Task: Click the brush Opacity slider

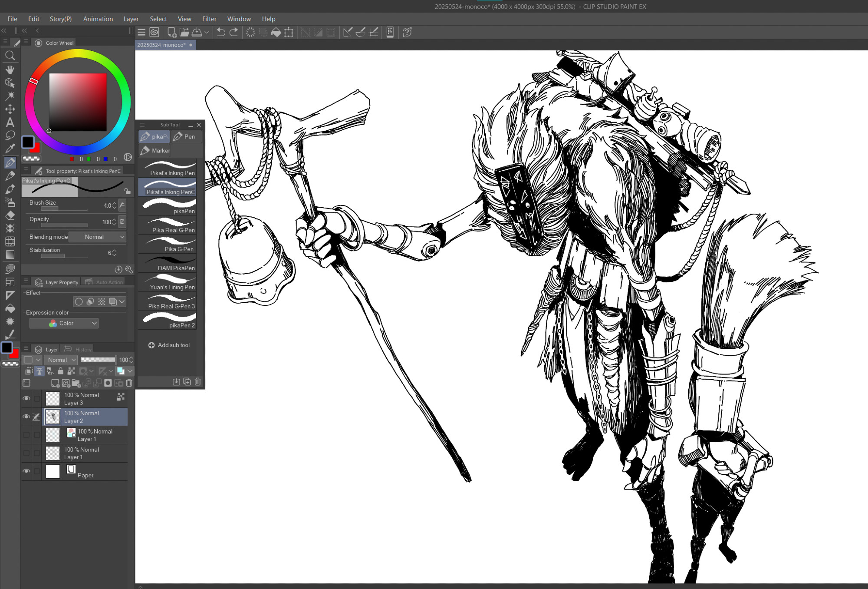Action: (64, 225)
